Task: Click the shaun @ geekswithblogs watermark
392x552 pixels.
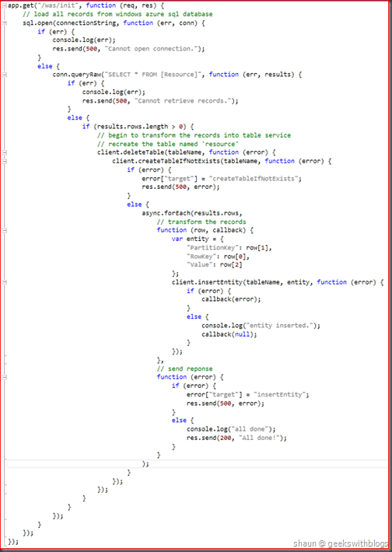Action: [340, 543]
